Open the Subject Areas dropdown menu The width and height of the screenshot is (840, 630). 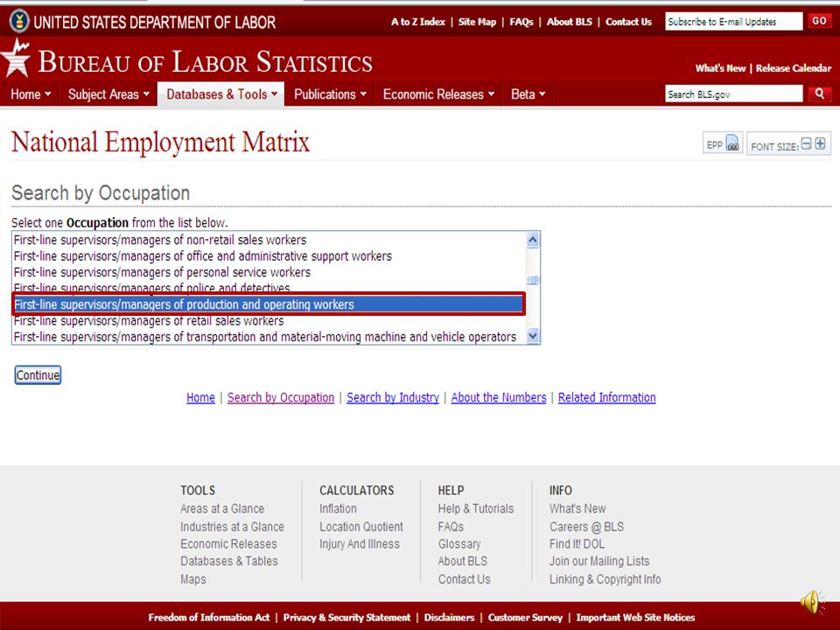[108, 94]
